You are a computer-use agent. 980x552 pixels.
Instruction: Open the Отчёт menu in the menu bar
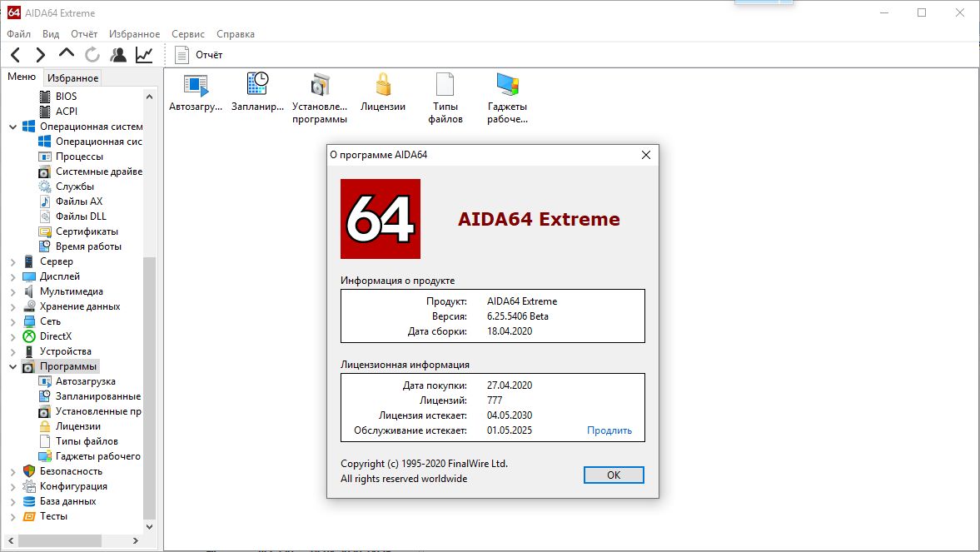click(x=84, y=34)
